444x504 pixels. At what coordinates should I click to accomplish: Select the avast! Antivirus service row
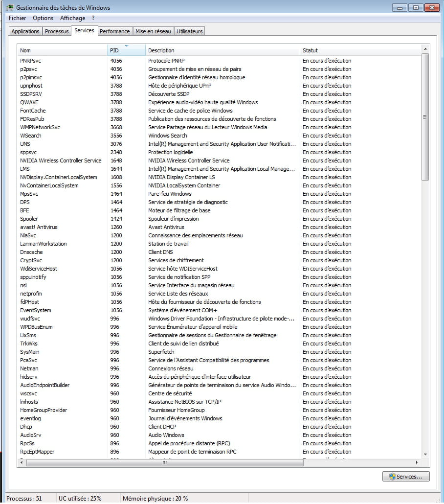39,227
